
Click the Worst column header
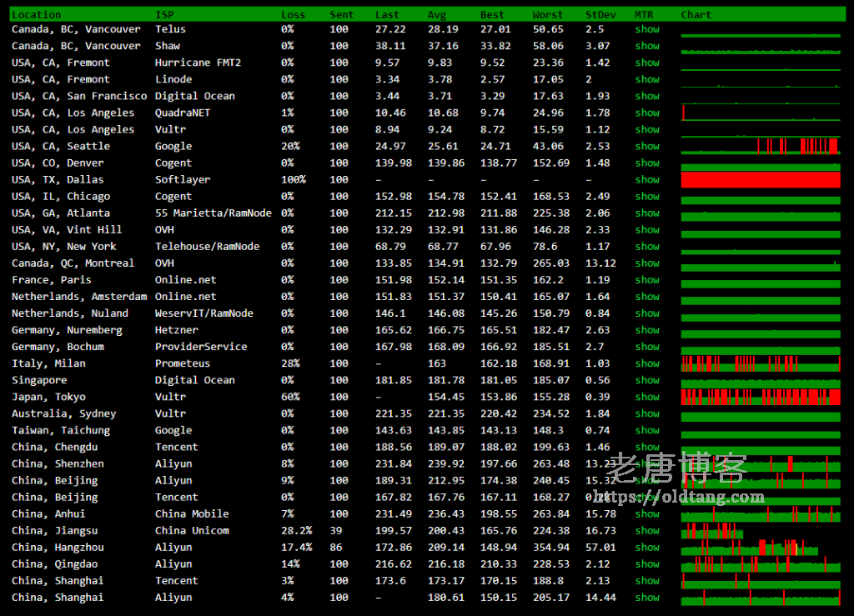[548, 15]
